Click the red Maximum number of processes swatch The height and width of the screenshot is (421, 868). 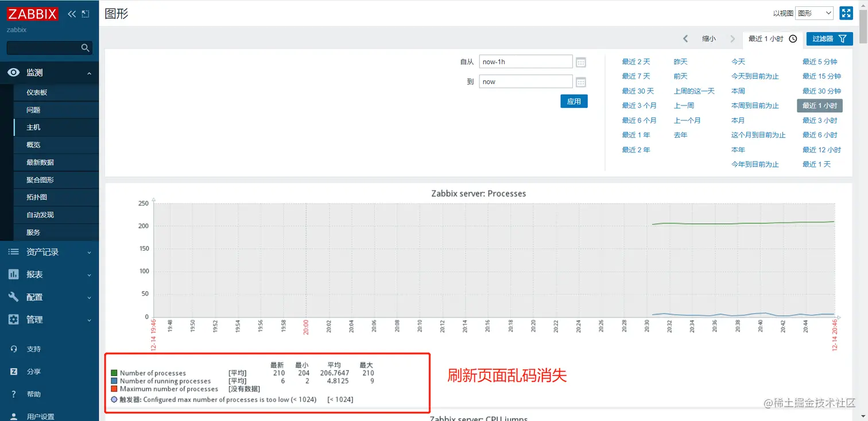(114, 389)
